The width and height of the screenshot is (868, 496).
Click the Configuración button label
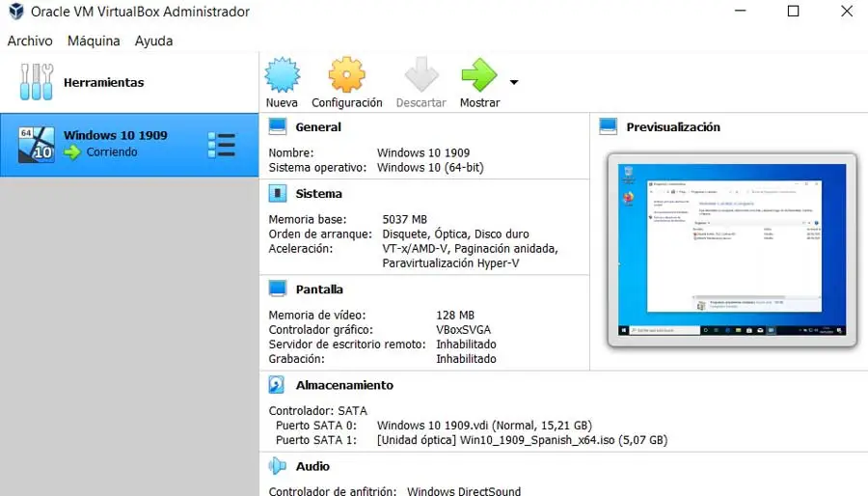[347, 103]
